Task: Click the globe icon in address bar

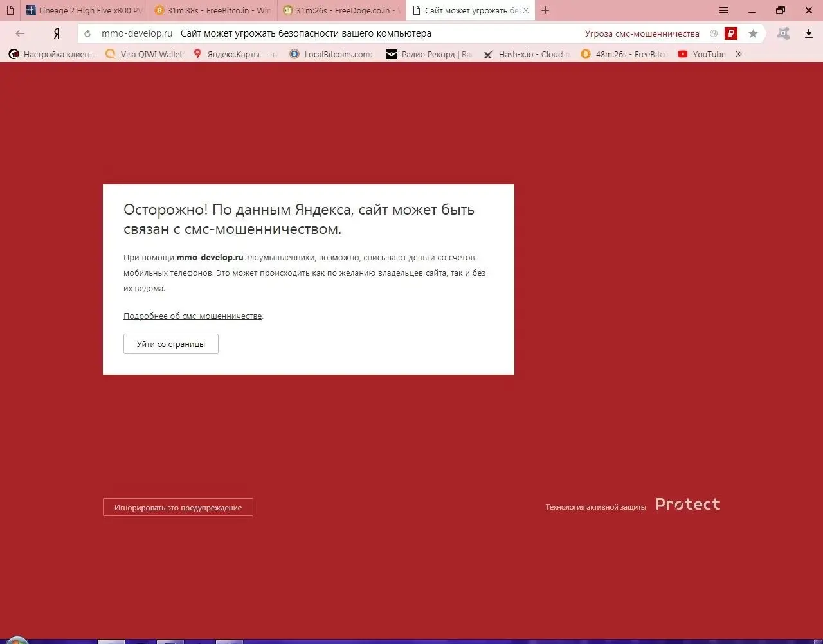Action: click(714, 33)
